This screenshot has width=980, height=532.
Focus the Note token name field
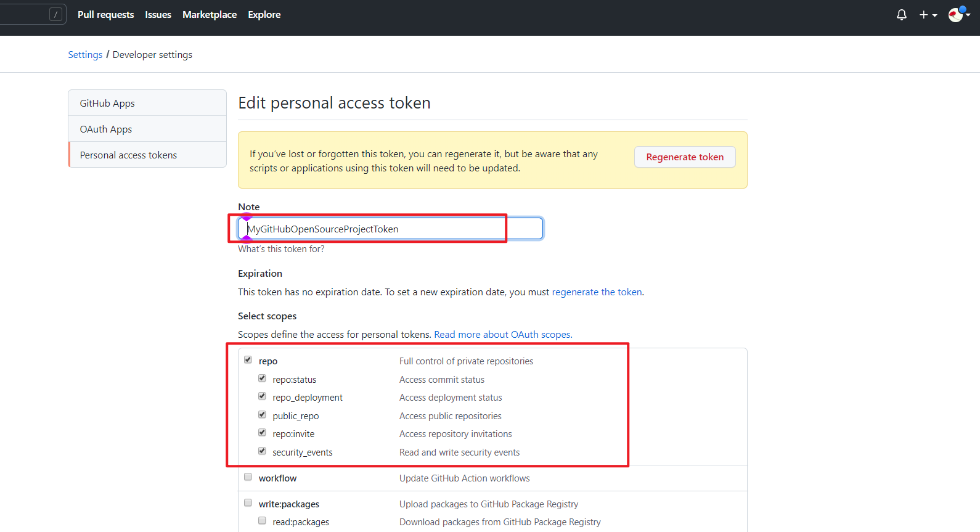(390, 229)
